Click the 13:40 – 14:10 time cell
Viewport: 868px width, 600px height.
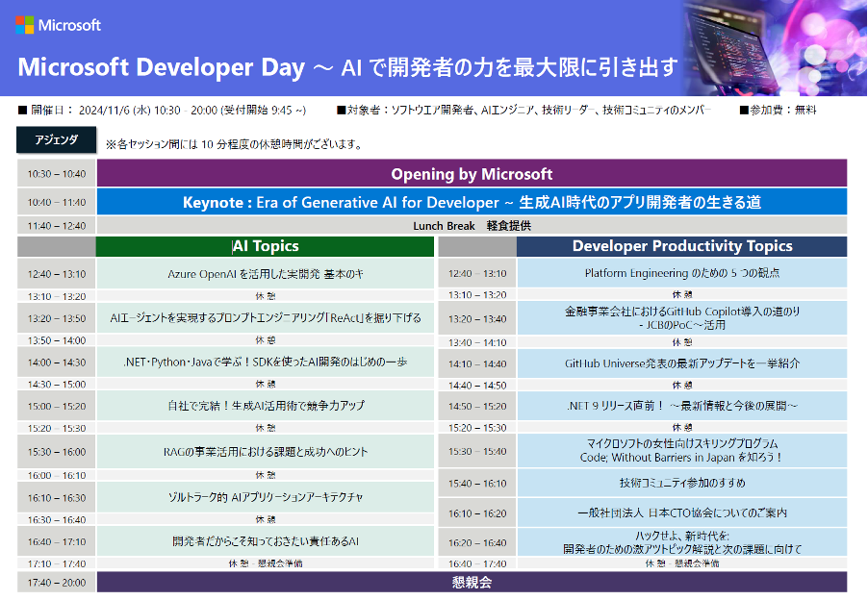tap(477, 342)
